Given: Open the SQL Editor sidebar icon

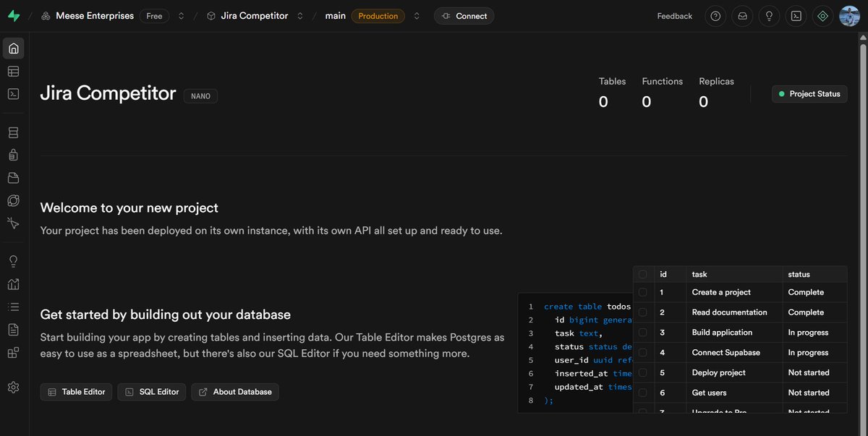Looking at the screenshot, I should pyautogui.click(x=13, y=94).
